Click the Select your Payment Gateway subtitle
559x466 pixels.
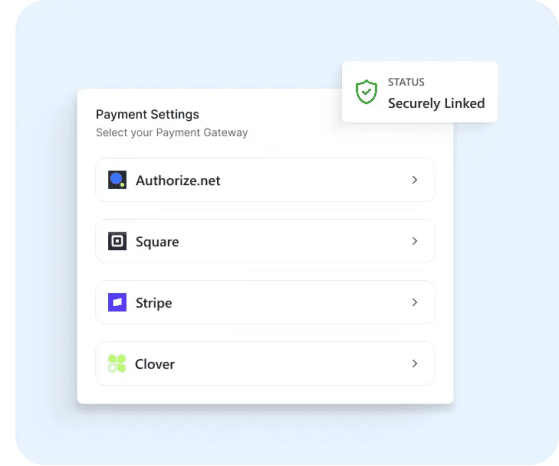(x=172, y=133)
